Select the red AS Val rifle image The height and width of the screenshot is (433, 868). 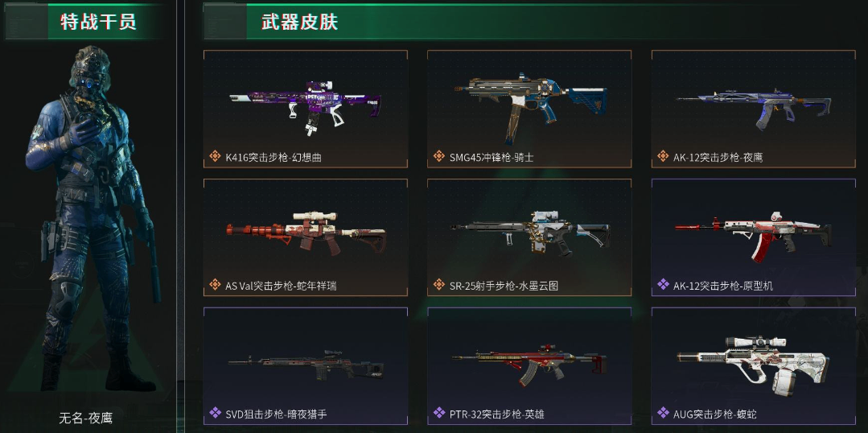(306, 233)
